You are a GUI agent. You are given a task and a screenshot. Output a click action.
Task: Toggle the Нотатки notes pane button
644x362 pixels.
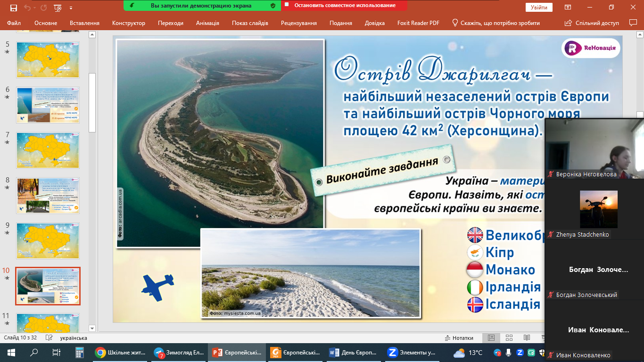click(459, 338)
